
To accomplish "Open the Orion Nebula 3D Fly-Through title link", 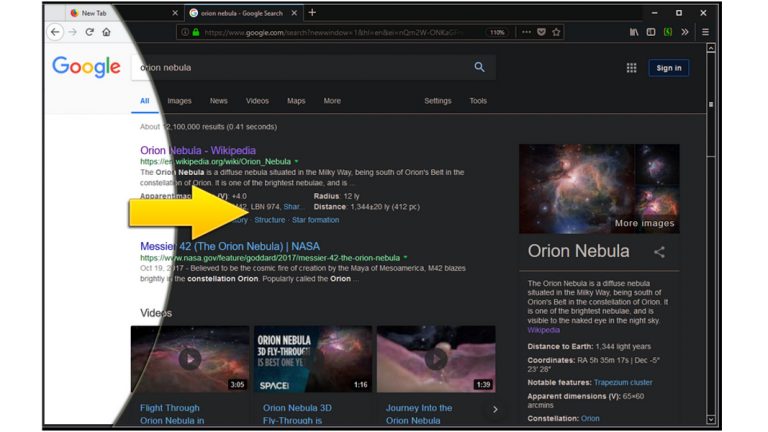I will pyautogui.click(x=297, y=414).
